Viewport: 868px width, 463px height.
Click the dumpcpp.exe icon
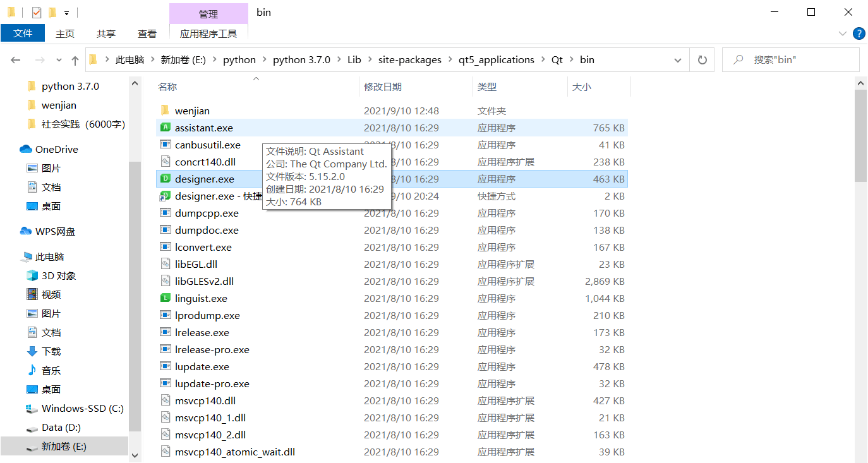(166, 213)
